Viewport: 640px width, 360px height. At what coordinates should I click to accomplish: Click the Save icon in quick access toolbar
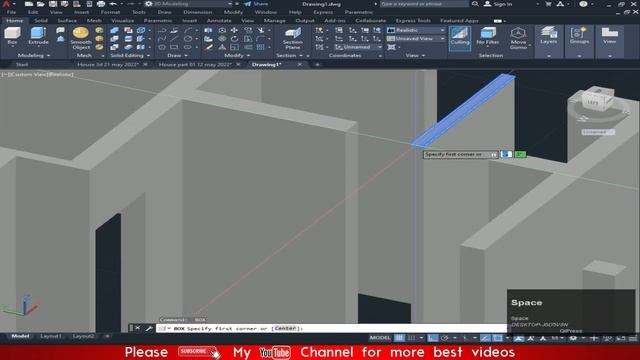point(53,4)
